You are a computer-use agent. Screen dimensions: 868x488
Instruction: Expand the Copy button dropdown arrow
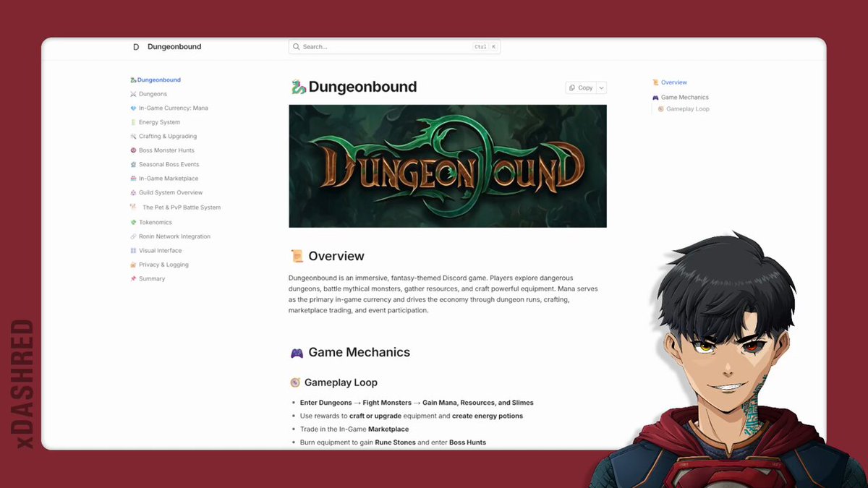point(602,87)
